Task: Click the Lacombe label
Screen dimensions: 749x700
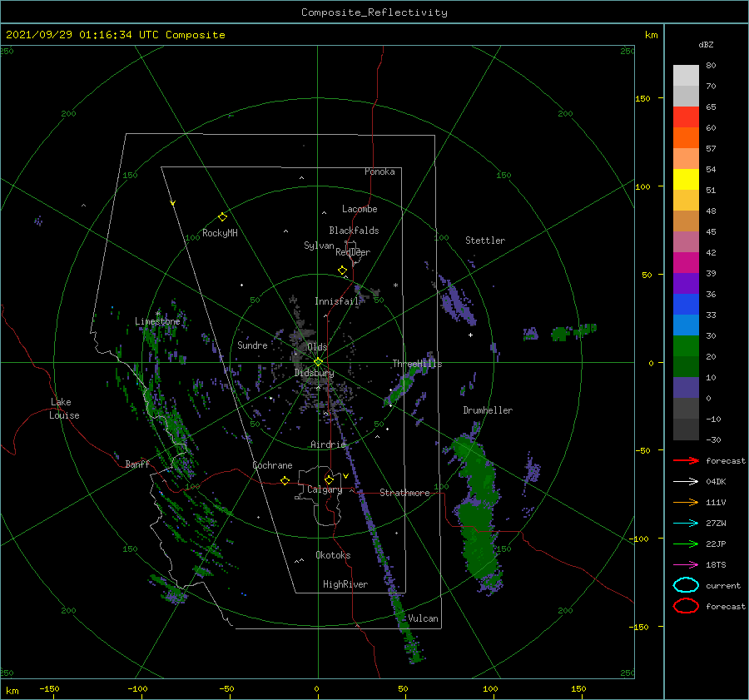Action: (360, 209)
